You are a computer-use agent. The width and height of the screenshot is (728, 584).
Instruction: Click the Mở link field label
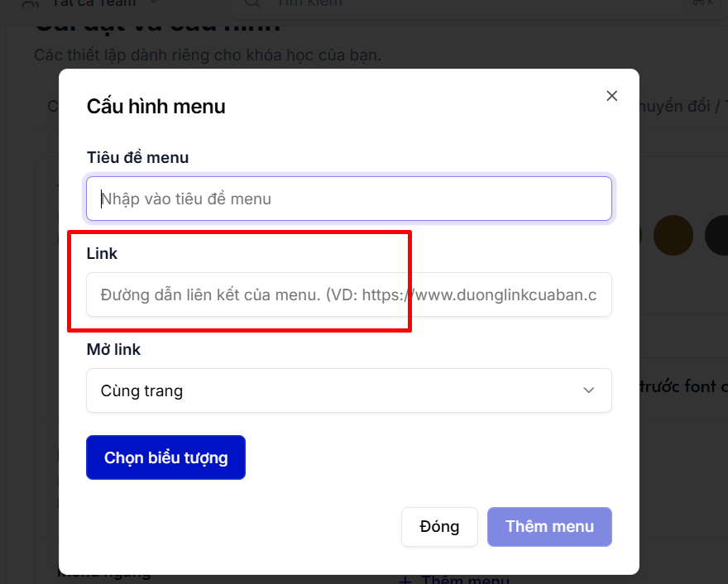(x=113, y=349)
